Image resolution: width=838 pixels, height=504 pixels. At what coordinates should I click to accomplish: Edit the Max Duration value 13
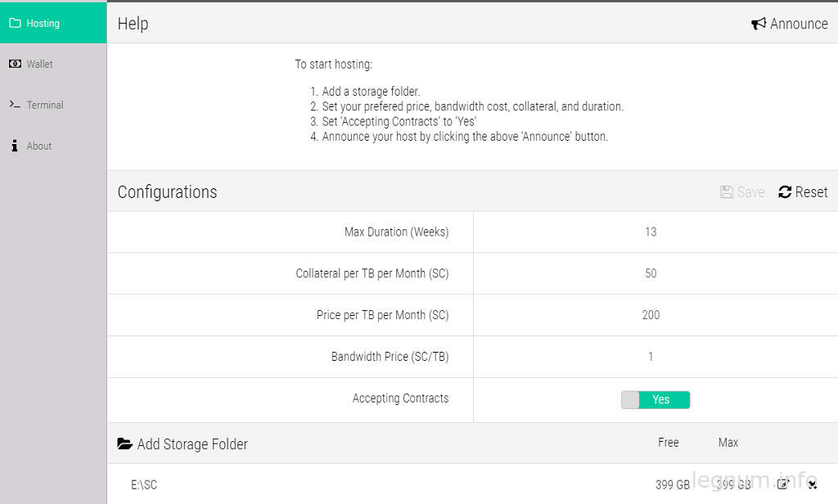pos(651,232)
